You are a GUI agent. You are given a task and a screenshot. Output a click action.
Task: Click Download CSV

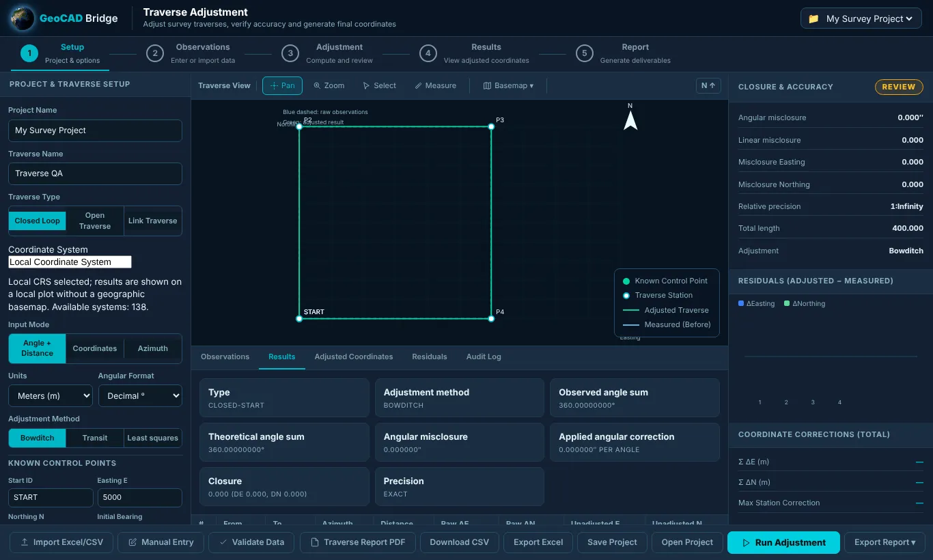[x=460, y=542]
